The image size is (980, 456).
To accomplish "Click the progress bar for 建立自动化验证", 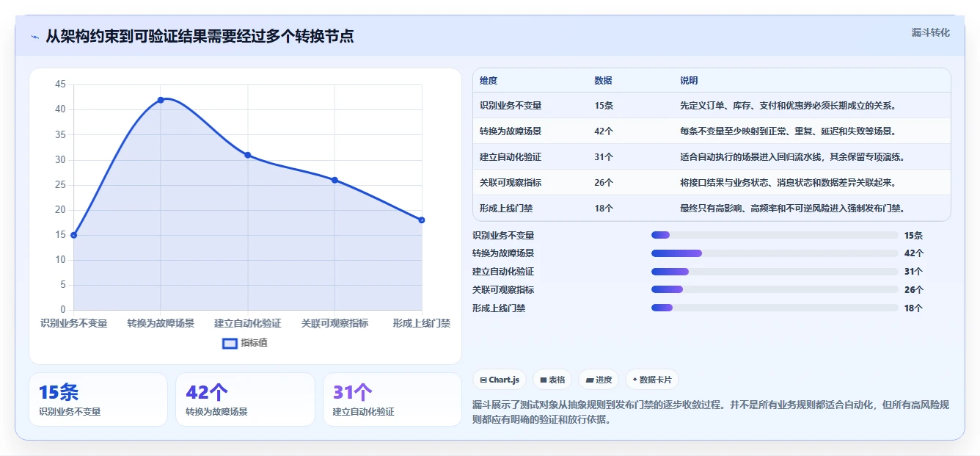I will point(775,272).
